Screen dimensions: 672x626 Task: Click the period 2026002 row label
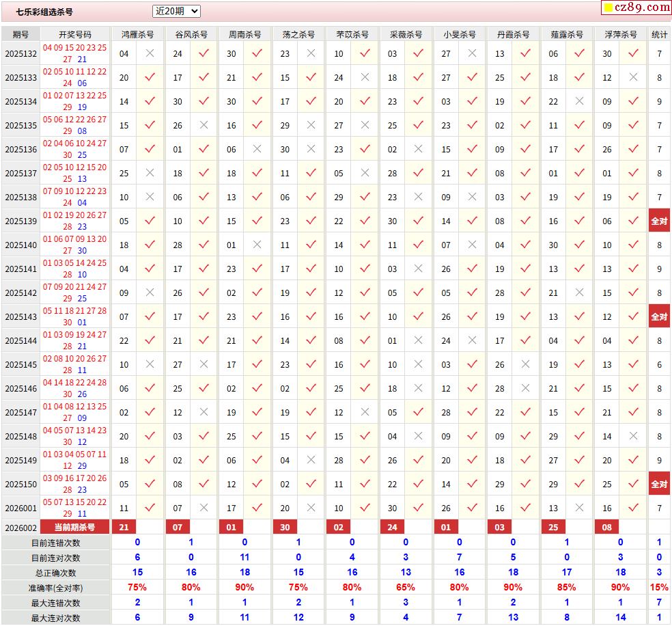point(20,528)
